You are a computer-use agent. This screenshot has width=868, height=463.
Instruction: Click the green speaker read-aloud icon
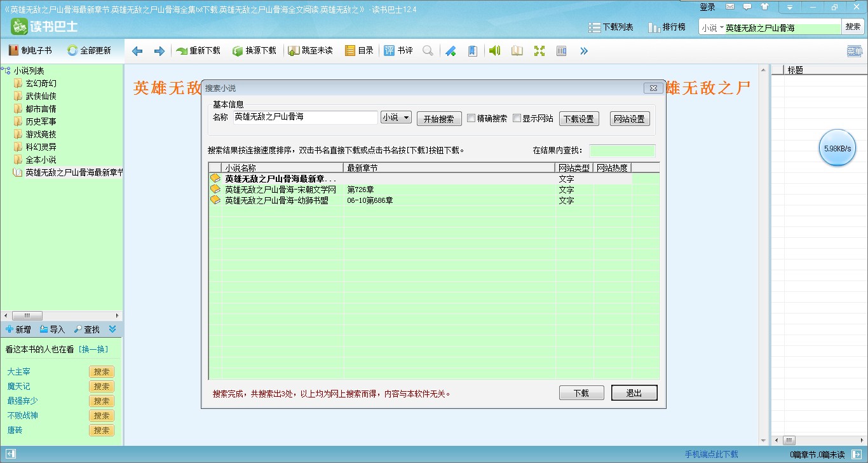pos(495,51)
